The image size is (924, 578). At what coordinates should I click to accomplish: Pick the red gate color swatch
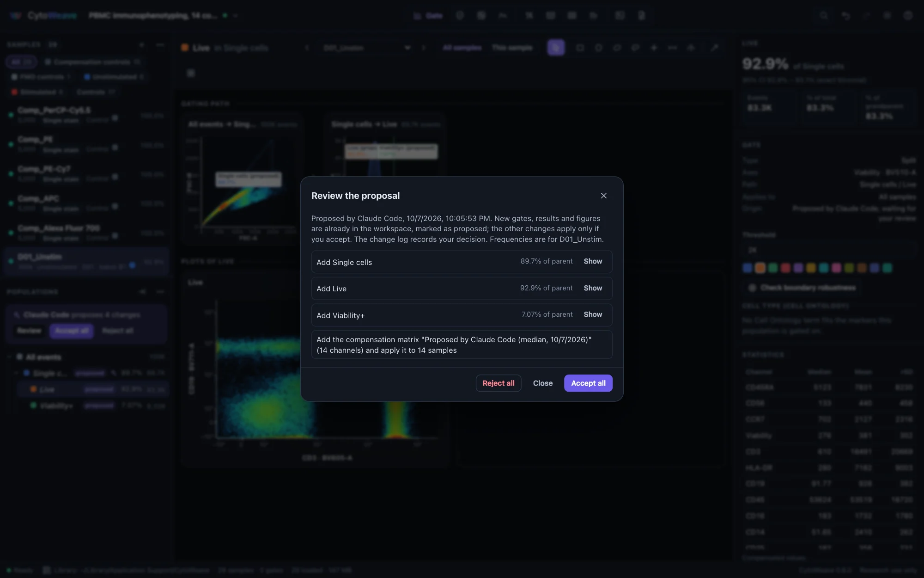(785, 268)
